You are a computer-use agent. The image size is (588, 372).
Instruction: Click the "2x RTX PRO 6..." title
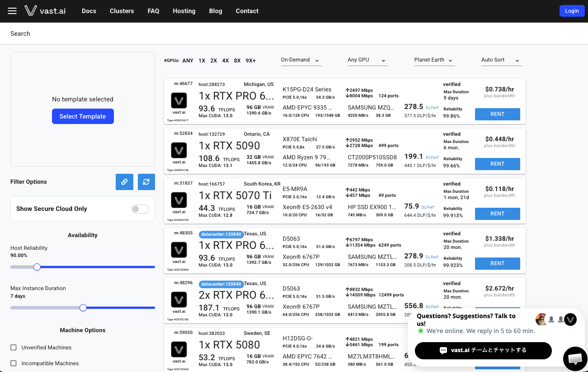click(236, 295)
